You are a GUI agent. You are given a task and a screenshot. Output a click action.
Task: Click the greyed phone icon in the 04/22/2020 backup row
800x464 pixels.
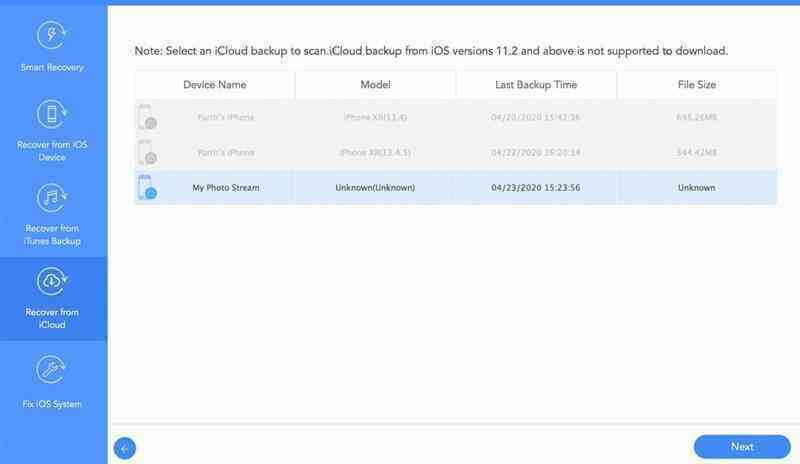(146, 152)
